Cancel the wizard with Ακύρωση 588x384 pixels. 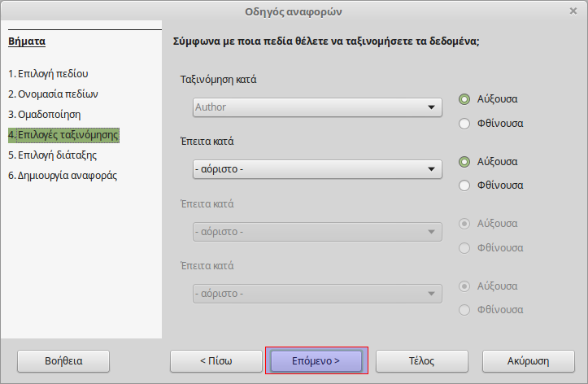click(529, 360)
